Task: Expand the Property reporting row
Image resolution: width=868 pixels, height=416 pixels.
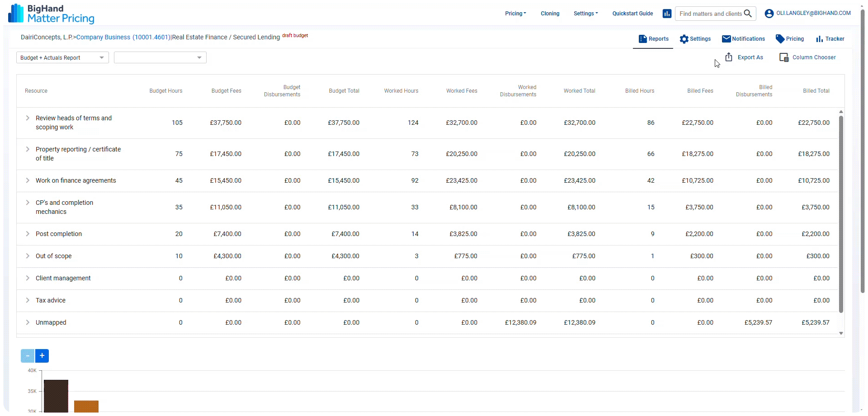Action: 28,149
